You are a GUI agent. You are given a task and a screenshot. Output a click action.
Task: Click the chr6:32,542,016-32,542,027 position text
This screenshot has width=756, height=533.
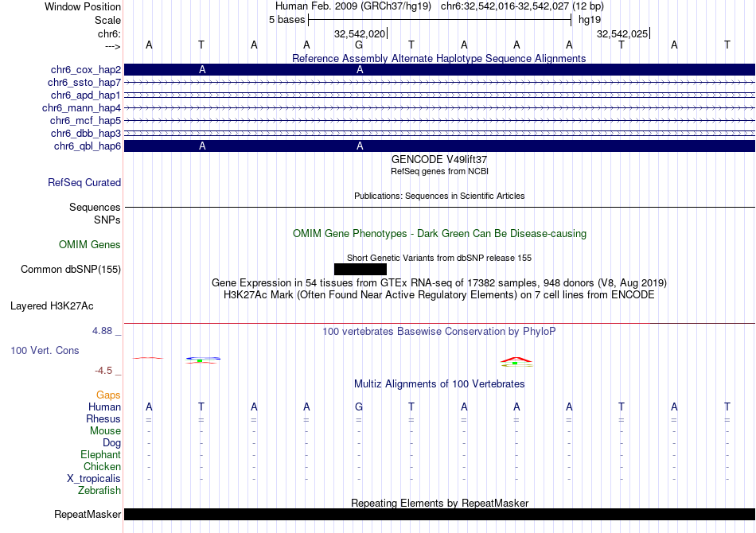coord(522,6)
